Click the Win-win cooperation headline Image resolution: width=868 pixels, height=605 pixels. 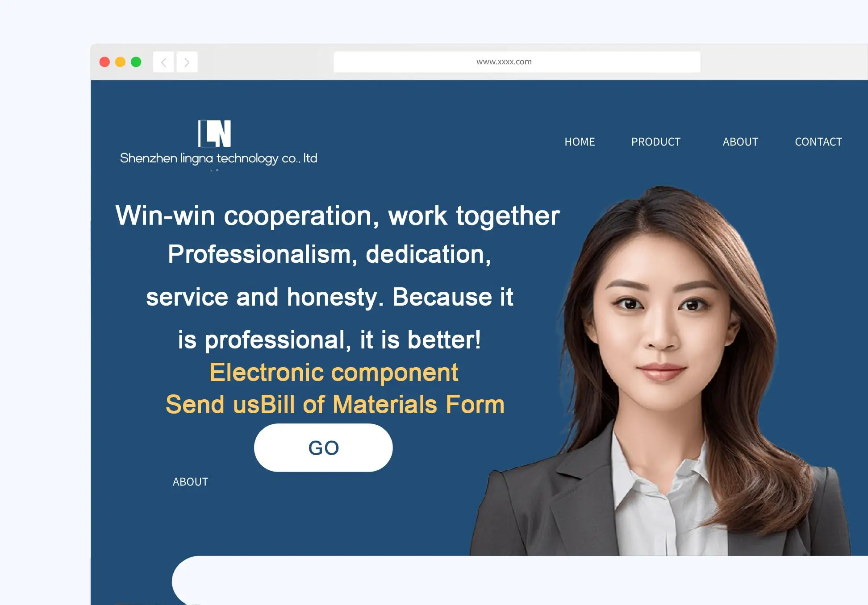point(338,216)
